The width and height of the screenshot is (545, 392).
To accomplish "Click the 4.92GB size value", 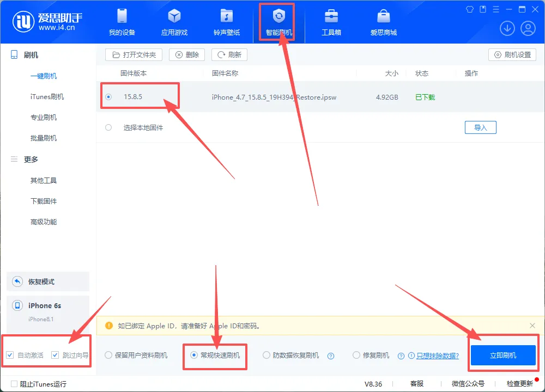I will pos(387,97).
